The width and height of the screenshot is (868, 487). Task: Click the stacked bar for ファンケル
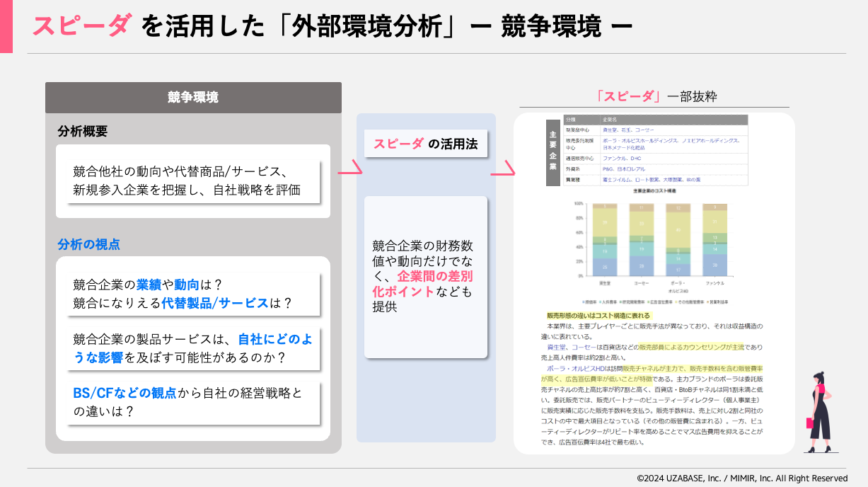pyautogui.click(x=715, y=239)
